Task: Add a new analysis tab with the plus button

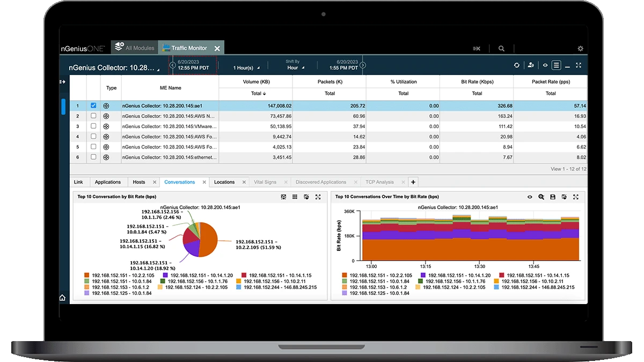Action: [413, 182]
